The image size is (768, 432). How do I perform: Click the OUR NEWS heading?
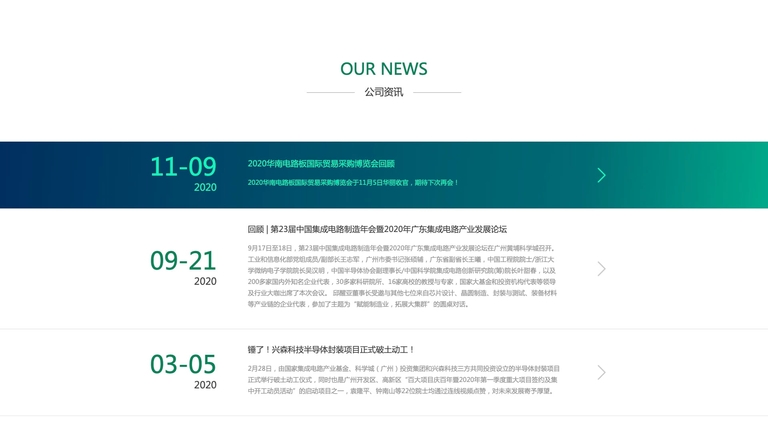click(384, 69)
